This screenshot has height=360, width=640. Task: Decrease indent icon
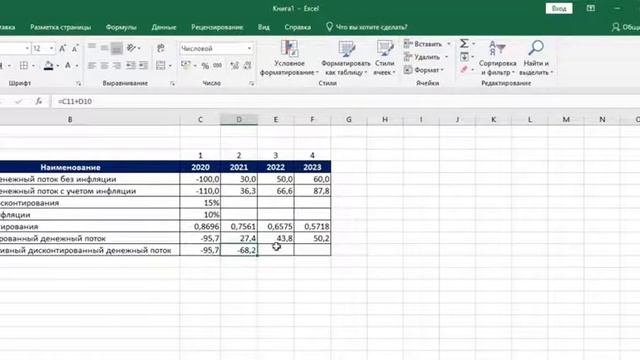pyautogui.click(x=131, y=65)
